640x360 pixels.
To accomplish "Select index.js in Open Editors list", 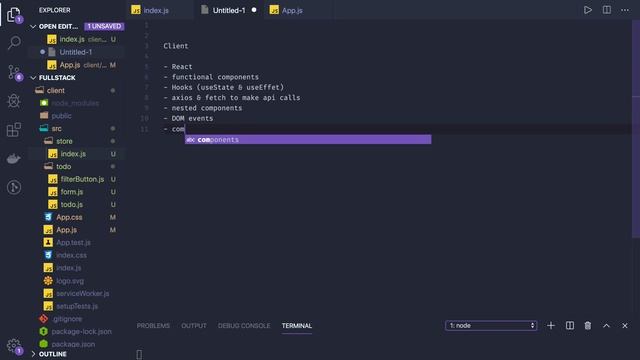I will point(76,39).
